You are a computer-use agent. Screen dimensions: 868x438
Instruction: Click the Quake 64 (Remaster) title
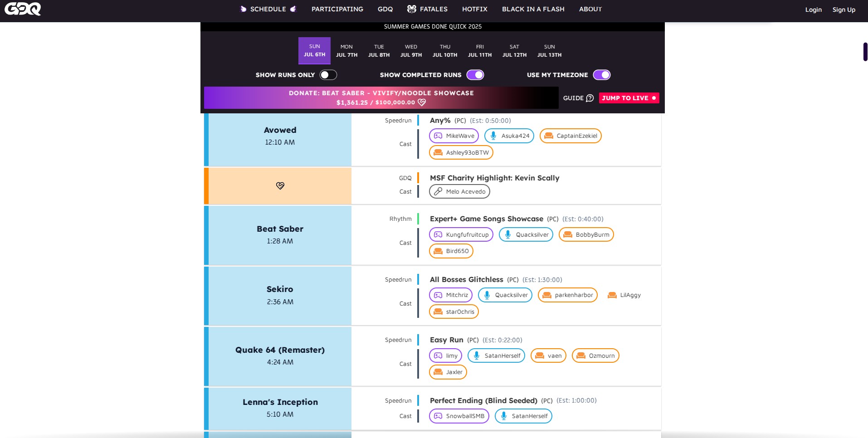(x=280, y=350)
